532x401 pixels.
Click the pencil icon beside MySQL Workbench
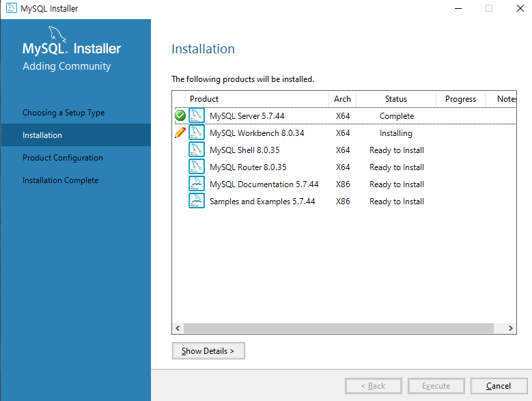click(180, 133)
